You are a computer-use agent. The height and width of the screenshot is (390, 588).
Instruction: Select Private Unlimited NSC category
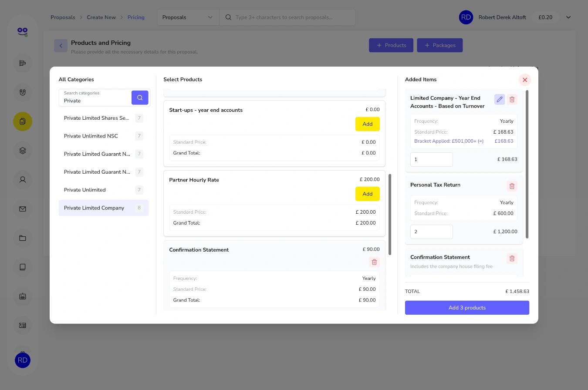point(104,136)
